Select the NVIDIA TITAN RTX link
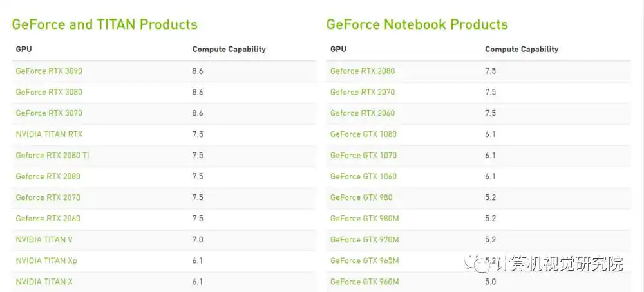This screenshot has height=292, width=644. (x=49, y=134)
